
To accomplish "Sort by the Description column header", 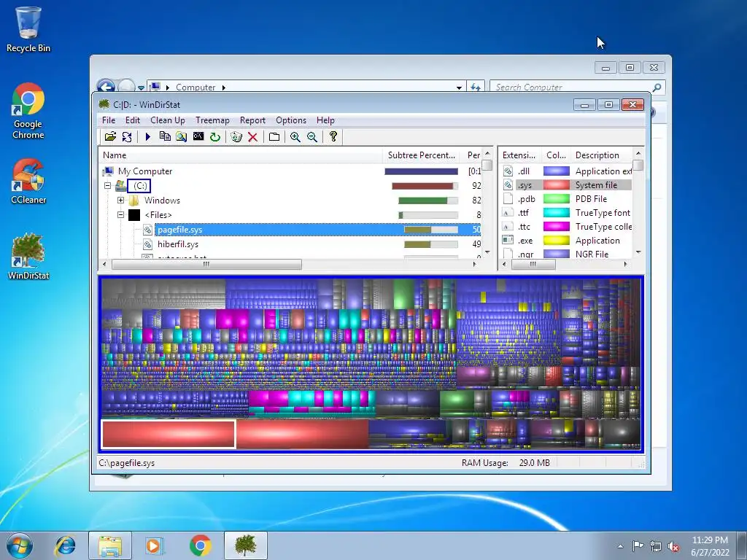I will 602,155.
